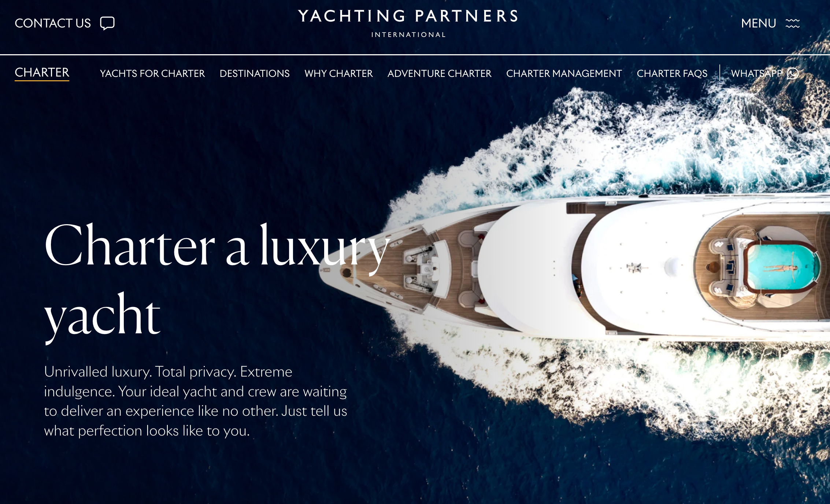
Task: Open the Contact Us link
Action: 53,23
